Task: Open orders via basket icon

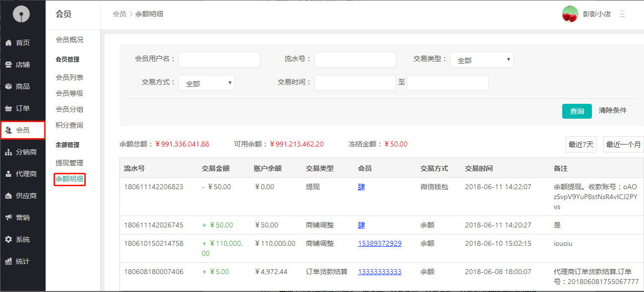Action: coord(8,108)
